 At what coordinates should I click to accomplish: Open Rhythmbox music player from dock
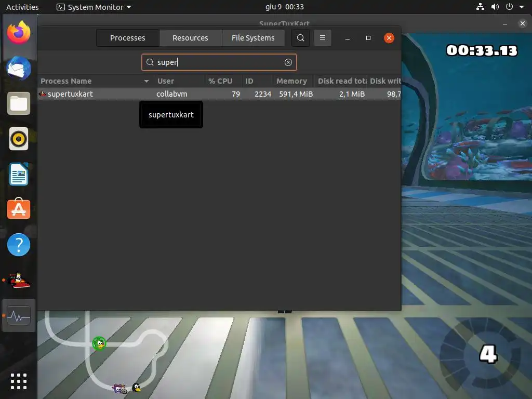pos(19,139)
